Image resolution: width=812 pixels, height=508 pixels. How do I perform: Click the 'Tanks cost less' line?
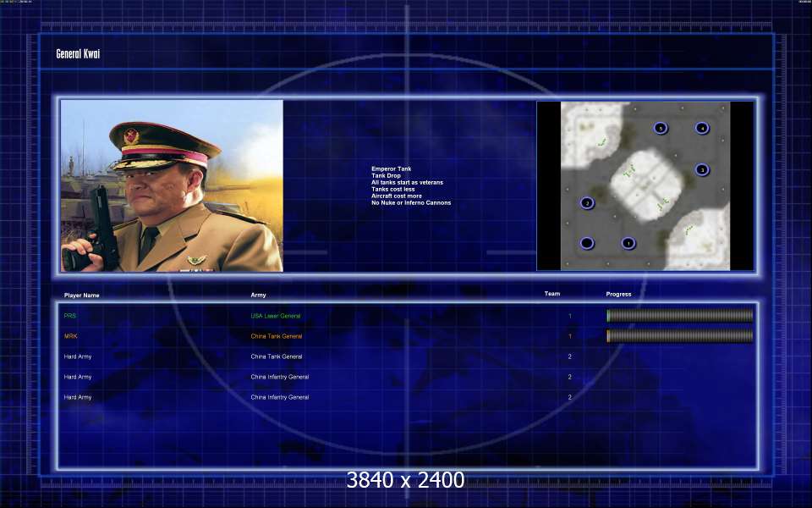pos(393,189)
